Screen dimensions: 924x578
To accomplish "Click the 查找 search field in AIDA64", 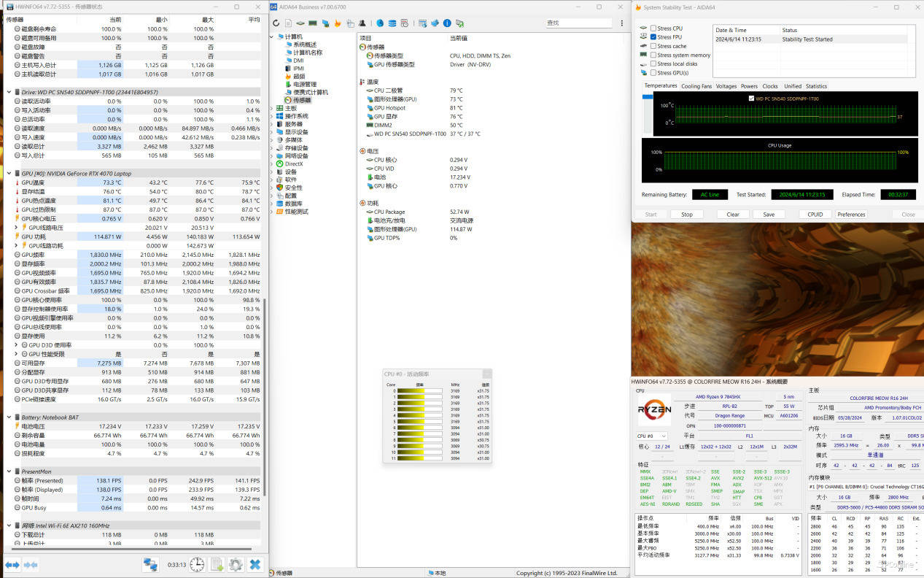I will (578, 23).
